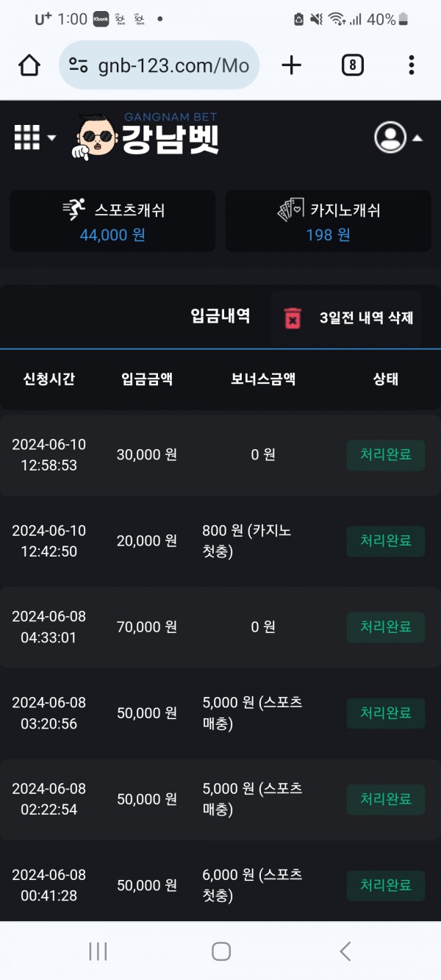Viewport: 441px width, 980px height.
Task: Click the red trash delete icon
Action: [x=293, y=318]
